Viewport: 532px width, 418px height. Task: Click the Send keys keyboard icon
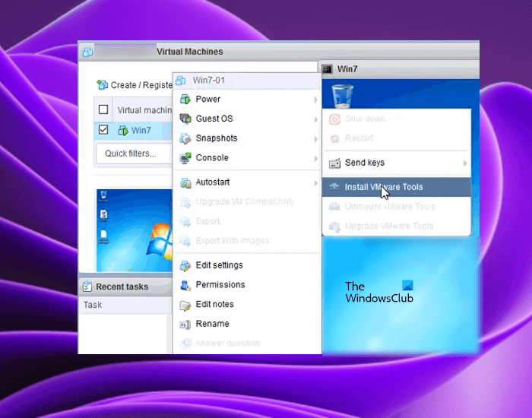coord(334,163)
